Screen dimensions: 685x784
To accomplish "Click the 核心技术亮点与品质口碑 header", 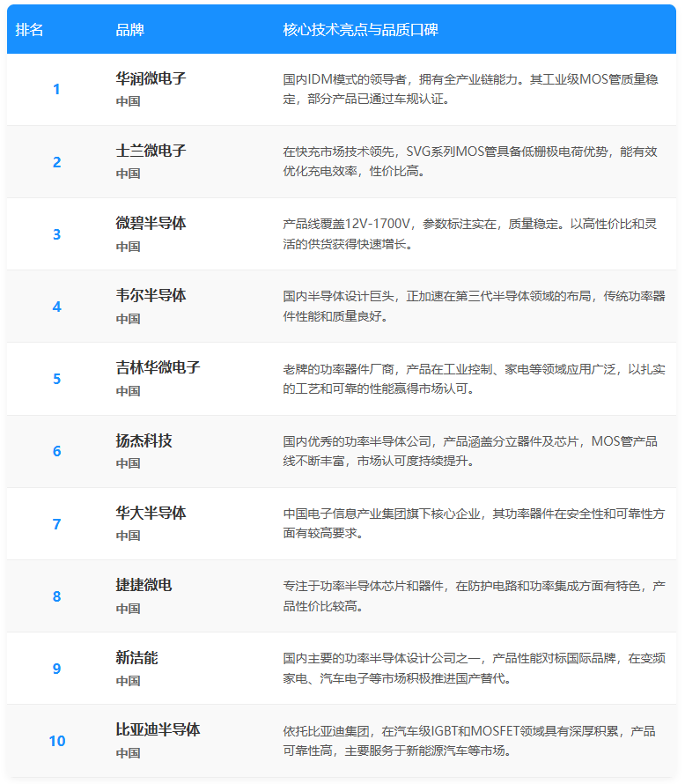I will point(360,30).
